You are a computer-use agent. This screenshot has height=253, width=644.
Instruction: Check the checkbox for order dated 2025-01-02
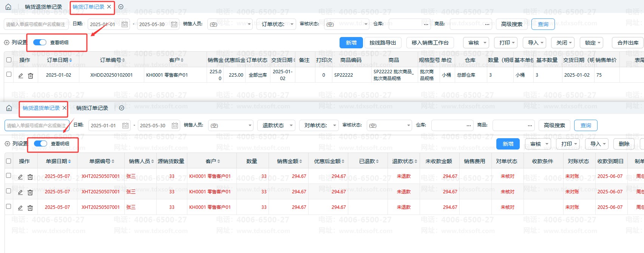(9, 74)
